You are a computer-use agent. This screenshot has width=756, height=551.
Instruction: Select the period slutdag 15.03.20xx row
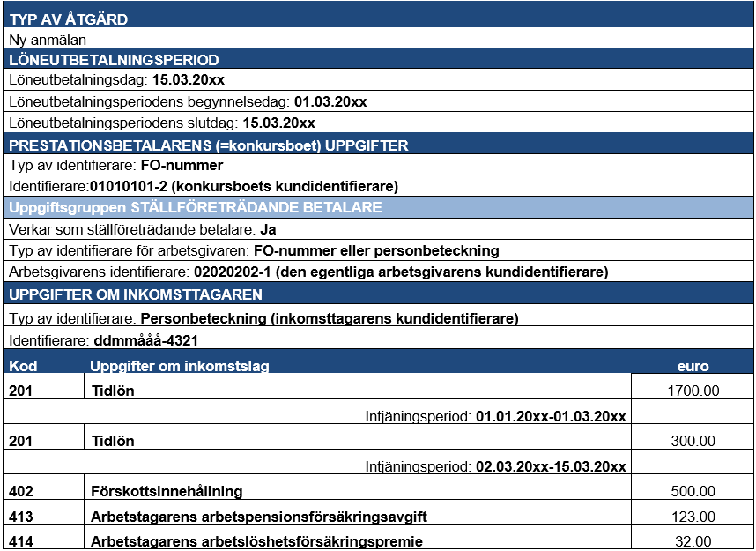(160, 123)
